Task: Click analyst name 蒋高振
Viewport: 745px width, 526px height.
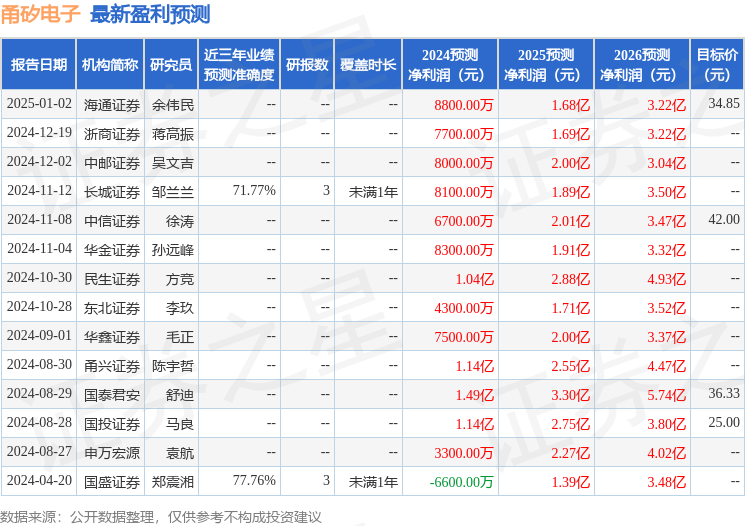Action: pyautogui.click(x=173, y=134)
